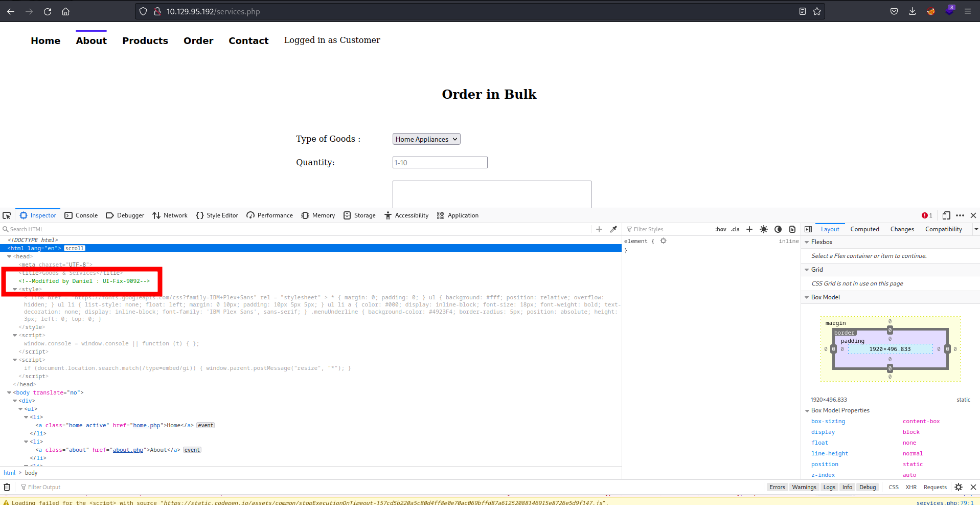
Task: Toggle reader view icon in address bar
Action: (803, 11)
